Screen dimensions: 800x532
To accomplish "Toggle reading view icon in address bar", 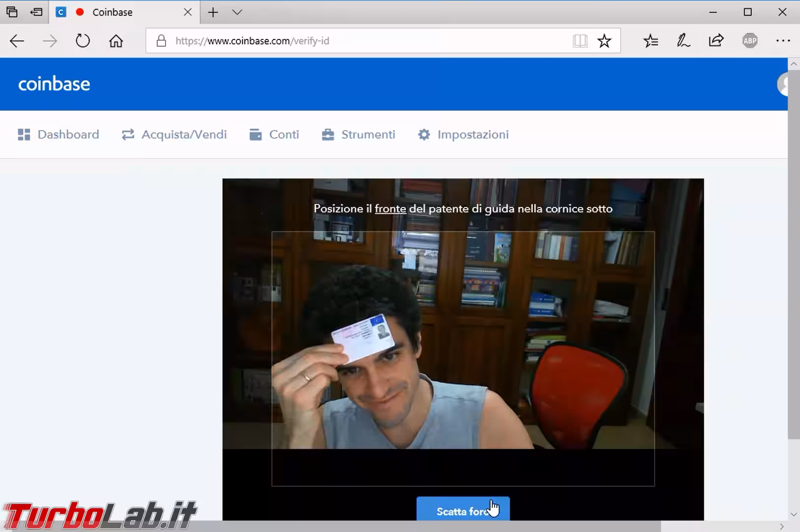I will click(x=580, y=41).
